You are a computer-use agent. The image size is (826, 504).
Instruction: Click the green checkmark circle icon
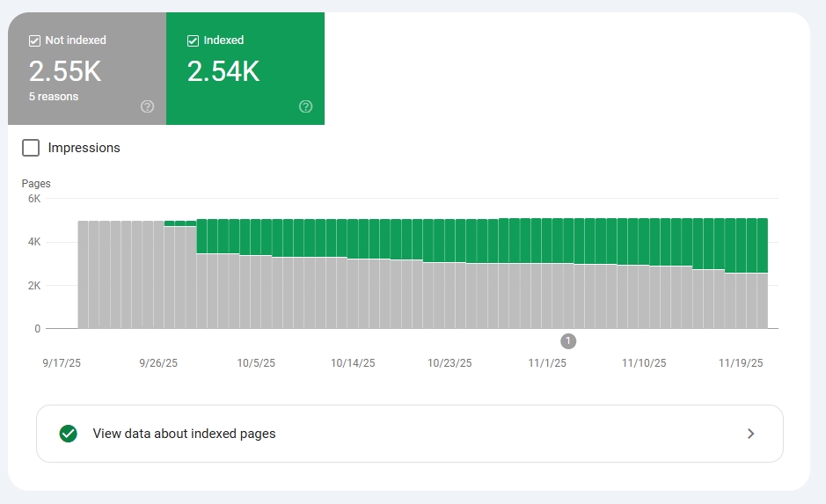tap(68, 434)
